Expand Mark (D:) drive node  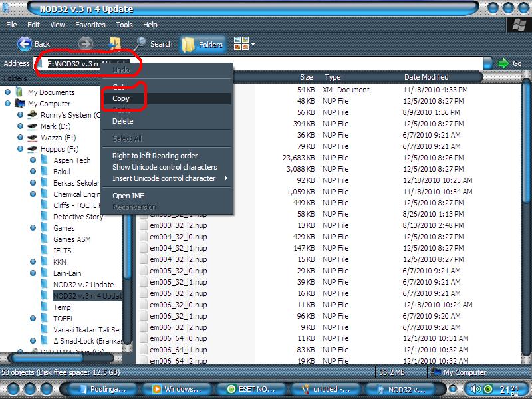coord(20,126)
